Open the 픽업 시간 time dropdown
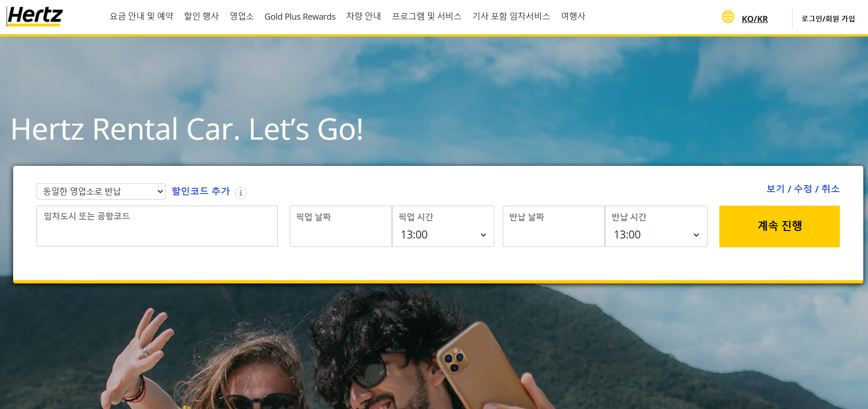868x409 pixels. (443, 226)
